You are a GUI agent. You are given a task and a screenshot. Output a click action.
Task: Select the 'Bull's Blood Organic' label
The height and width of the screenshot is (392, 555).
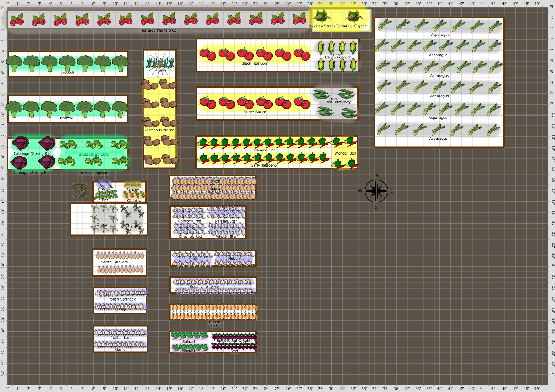(234, 341)
